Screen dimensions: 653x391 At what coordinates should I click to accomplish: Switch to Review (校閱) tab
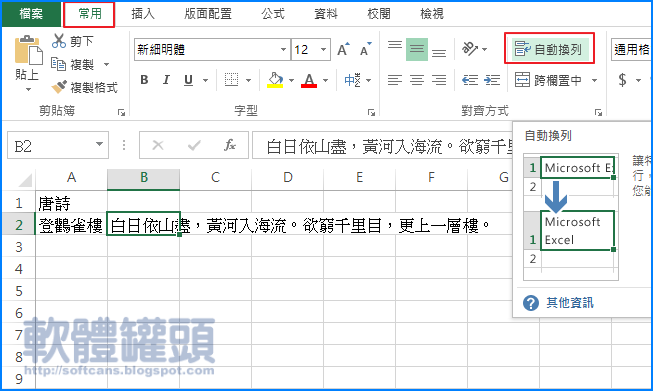tap(379, 14)
